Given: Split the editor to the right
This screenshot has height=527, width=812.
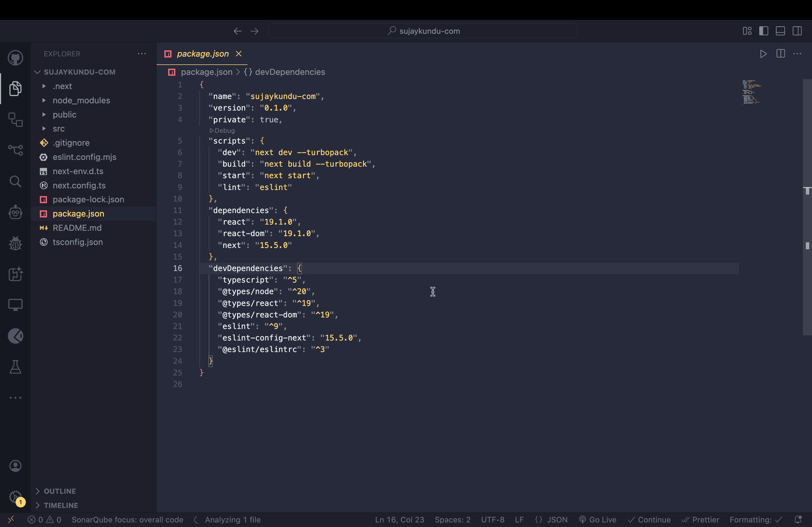Looking at the screenshot, I should [x=781, y=53].
